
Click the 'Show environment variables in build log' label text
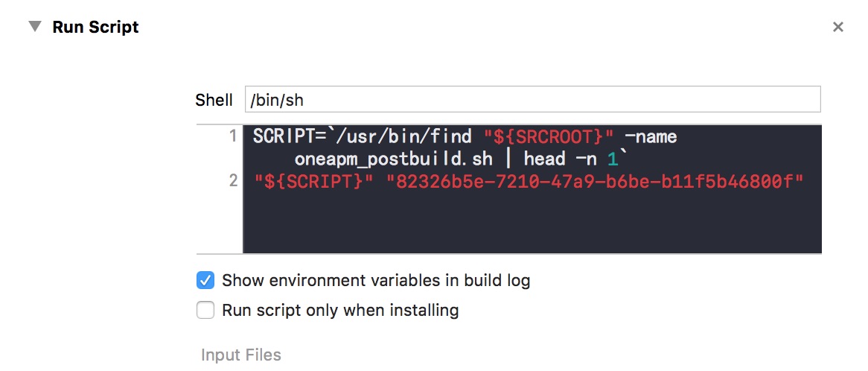click(376, 280)
